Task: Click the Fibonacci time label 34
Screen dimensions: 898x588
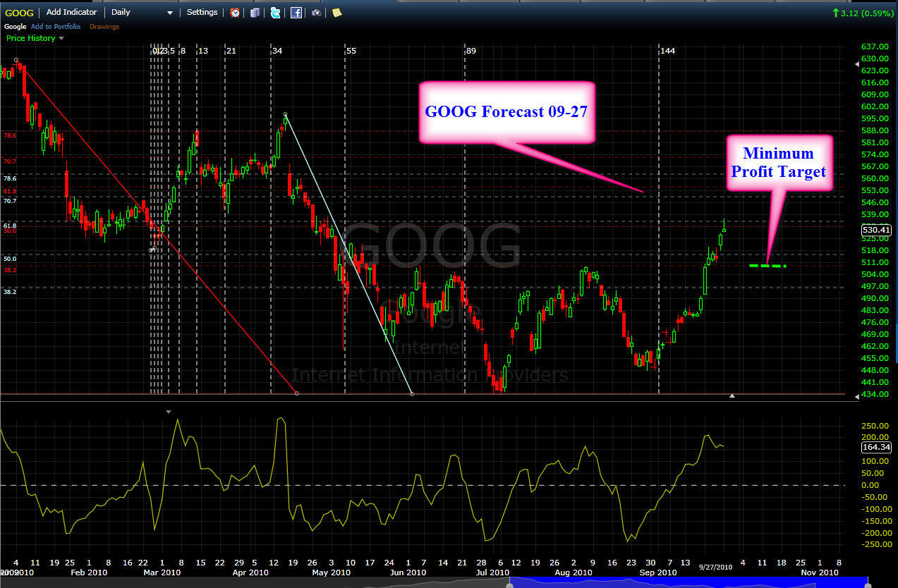Action: coord(277,51)
